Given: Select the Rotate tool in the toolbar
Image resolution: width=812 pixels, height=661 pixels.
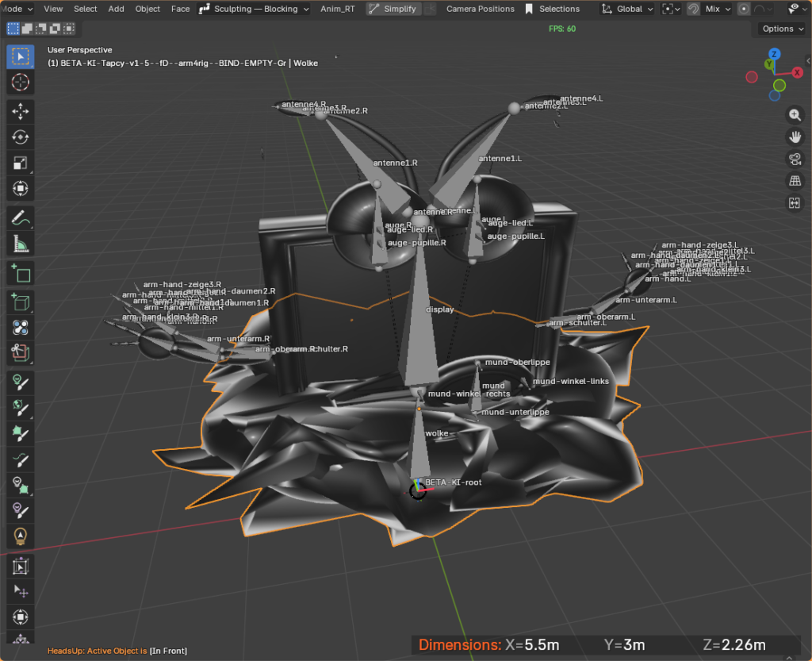Looking at the screenshot, I should [x=21, y=136].
